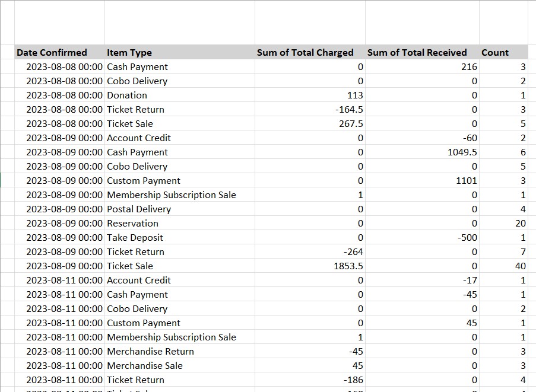
Task: Click Account Credit in the 2023-08-11 row
Action: (x=179, y=281)
